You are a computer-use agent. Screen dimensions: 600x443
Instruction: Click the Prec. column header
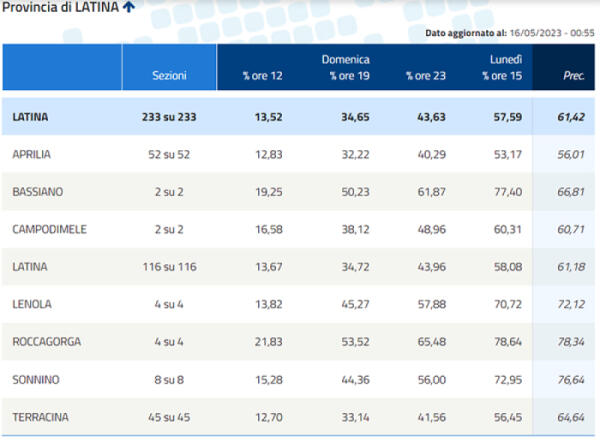573,75
